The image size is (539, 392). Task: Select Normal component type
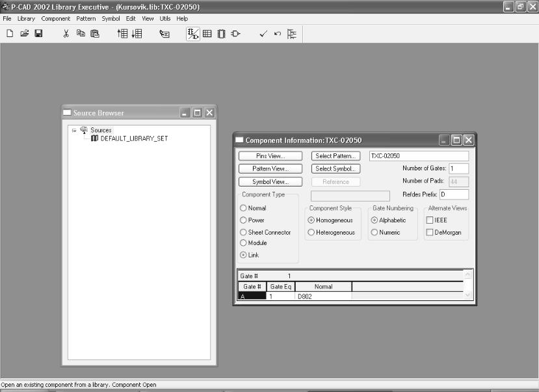click(243, 208)
